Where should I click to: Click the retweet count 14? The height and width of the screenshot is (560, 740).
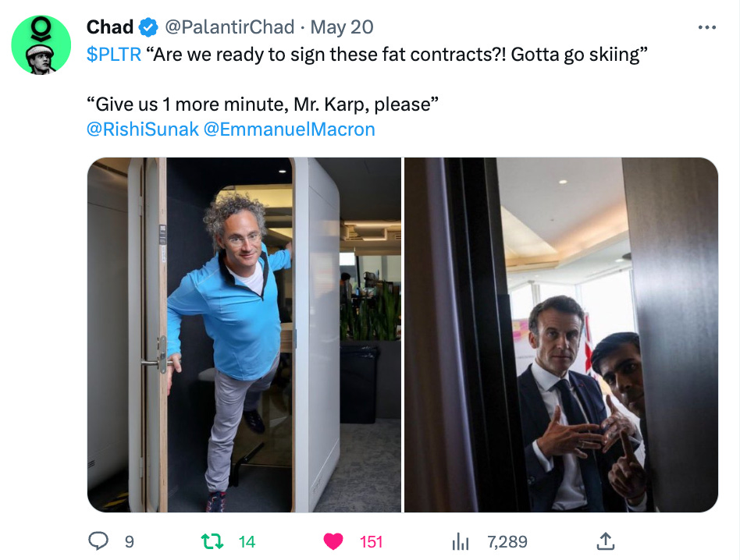click(247, 542)
